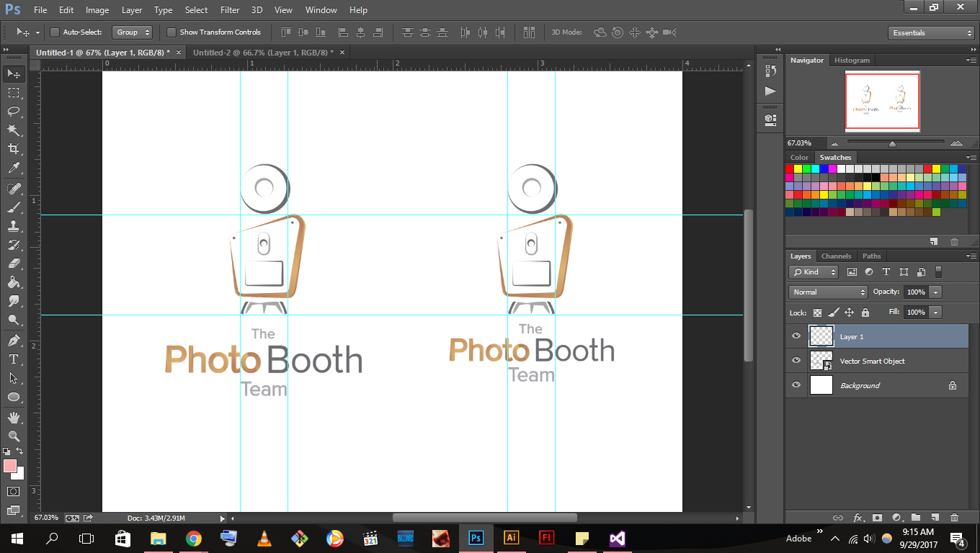
Task: Select the Eyedropper tool
Action: [x=14, y=167]
